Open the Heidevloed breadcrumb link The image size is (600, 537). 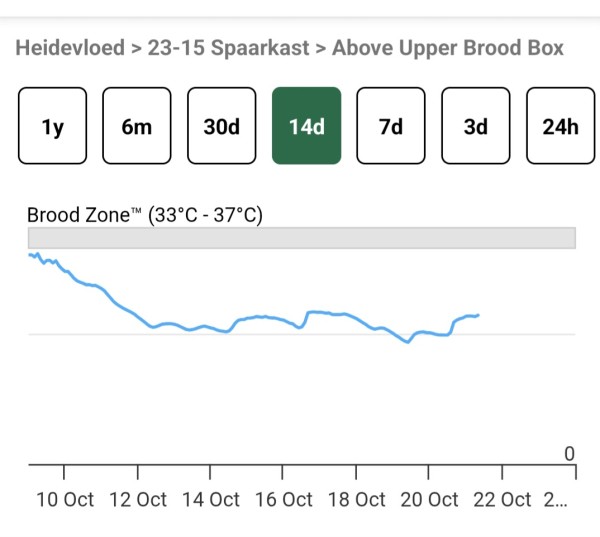(67, 48)
